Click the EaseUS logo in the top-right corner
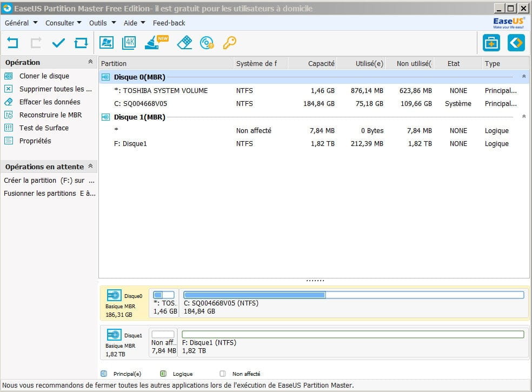The width and height of the screenshot is (532, 392). tap(508, 23)
